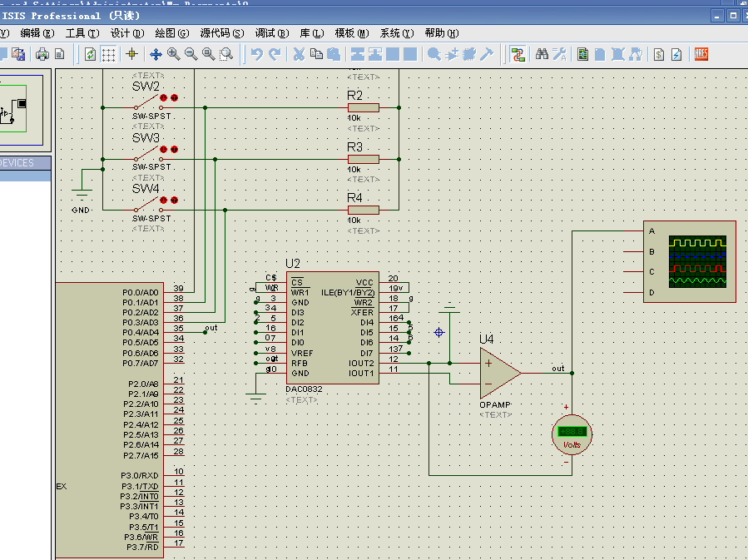Refresh the display with the green arrows icon
This screenshot has height=560, width=748.
(90, 54)
